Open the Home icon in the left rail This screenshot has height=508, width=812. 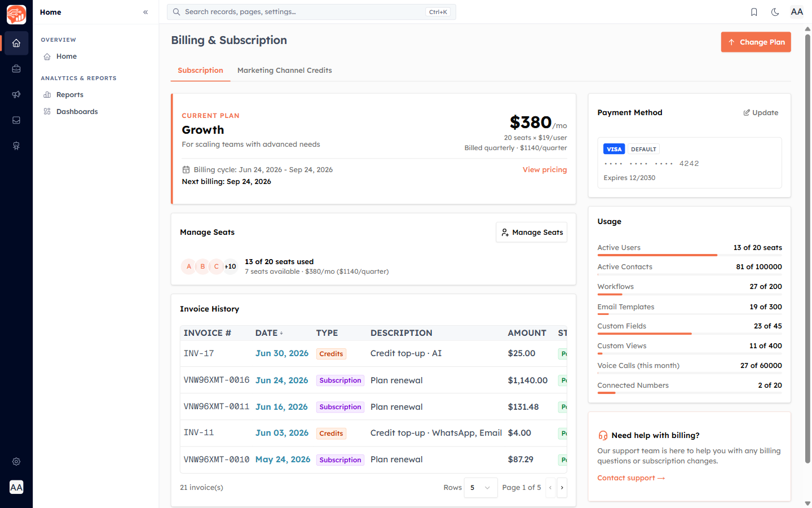(16, 43)
